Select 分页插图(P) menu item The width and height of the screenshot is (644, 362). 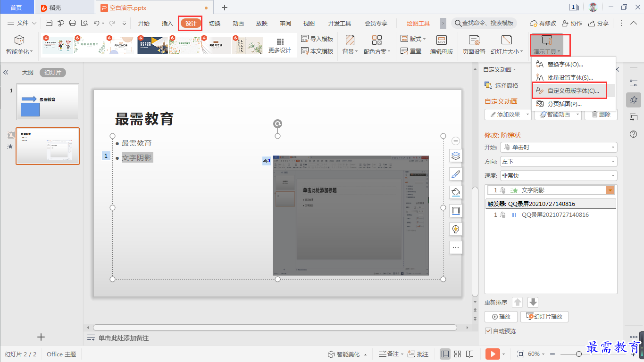(573, 104)
